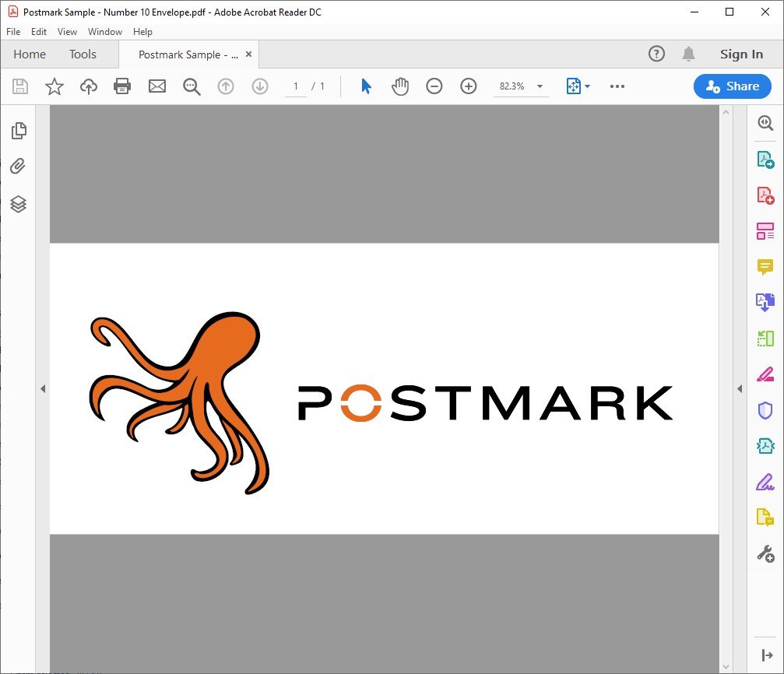784x674 pixels.
Task: Collapse right tools pane arrow
Action: [740, 388]
